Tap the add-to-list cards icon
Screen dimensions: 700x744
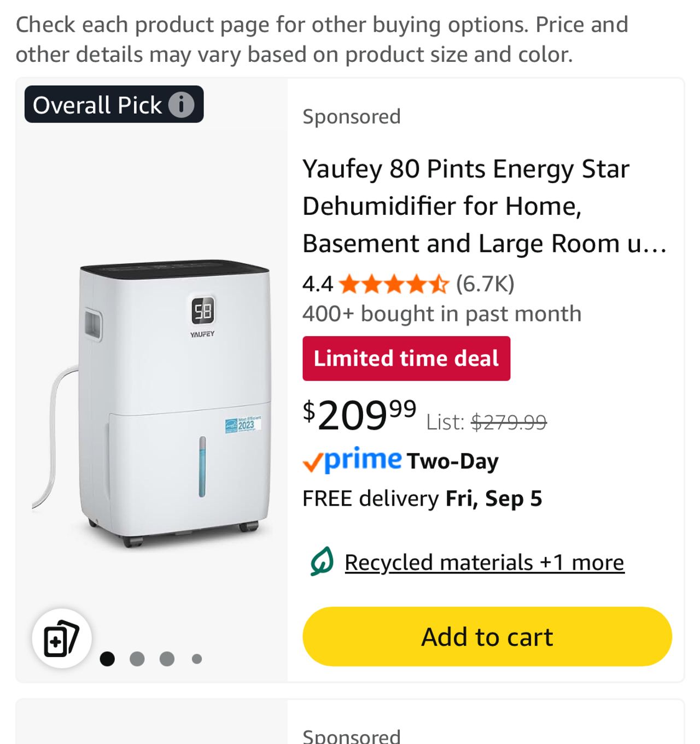tap(61, 638)
